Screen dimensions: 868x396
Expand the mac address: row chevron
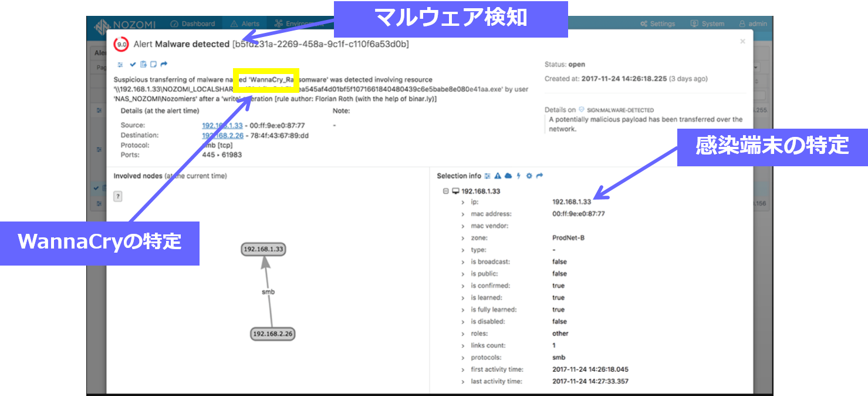point(462,214)
